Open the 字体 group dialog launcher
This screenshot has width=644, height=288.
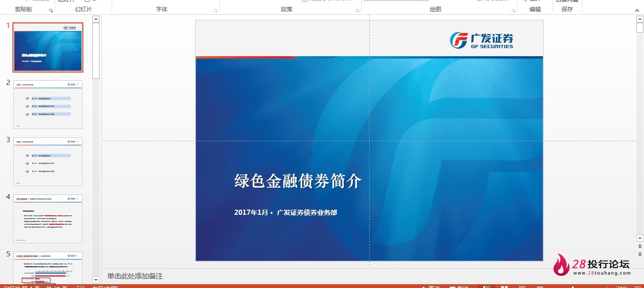[x=216, y=10]
